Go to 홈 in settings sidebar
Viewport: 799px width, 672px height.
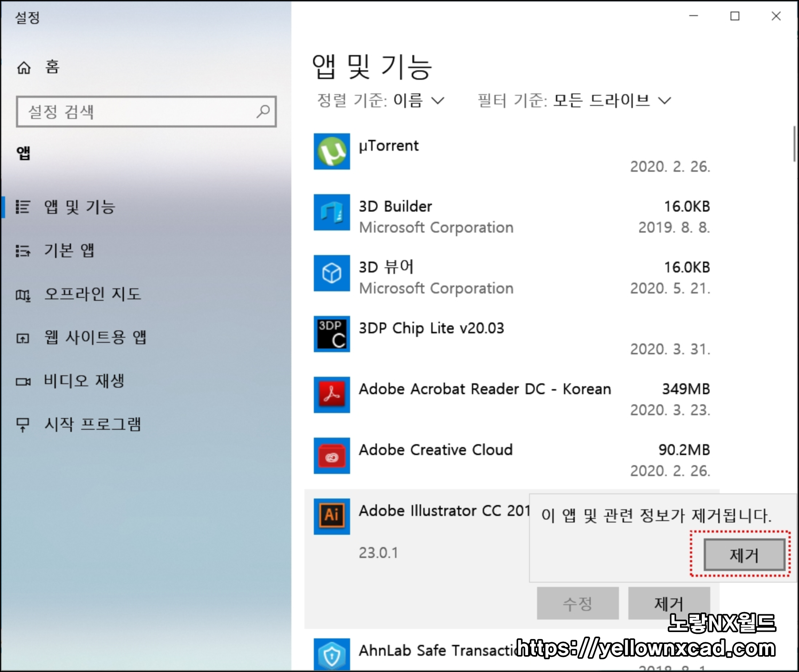coord(52,67)
